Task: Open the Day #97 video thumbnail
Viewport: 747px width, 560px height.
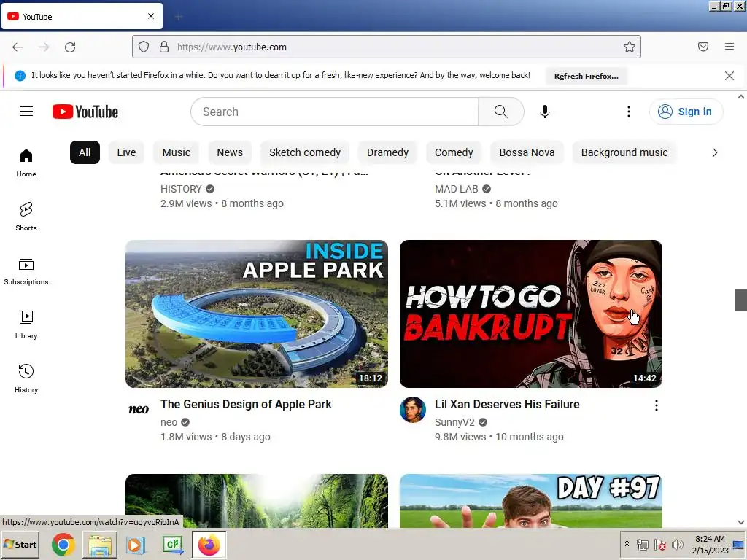Action: click(531, 500)
